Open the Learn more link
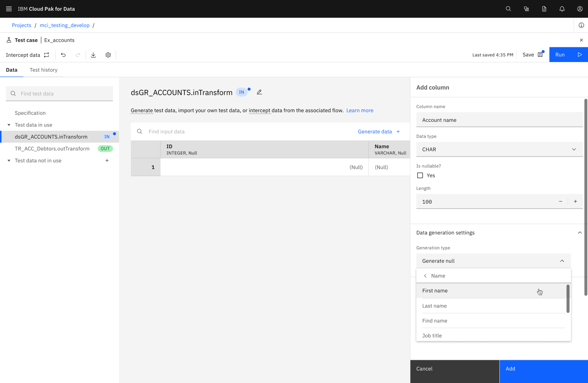588x383 pixels. 359,111
